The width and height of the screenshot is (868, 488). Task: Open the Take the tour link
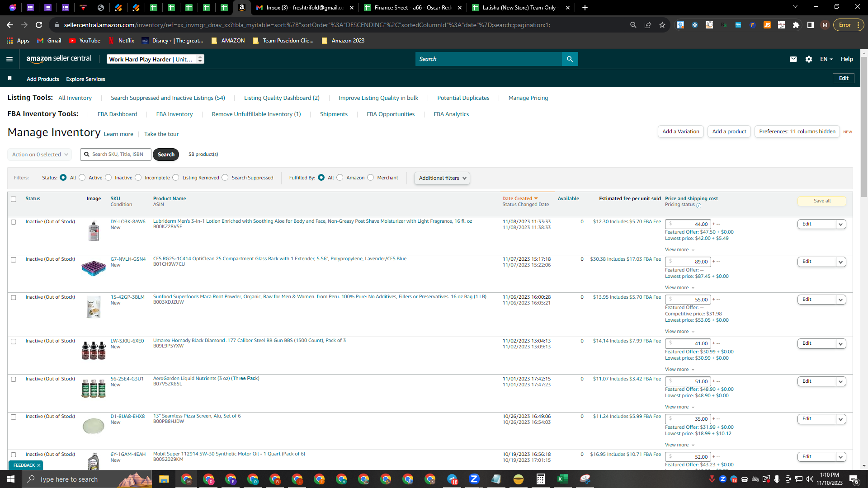[x=161, y=134]
